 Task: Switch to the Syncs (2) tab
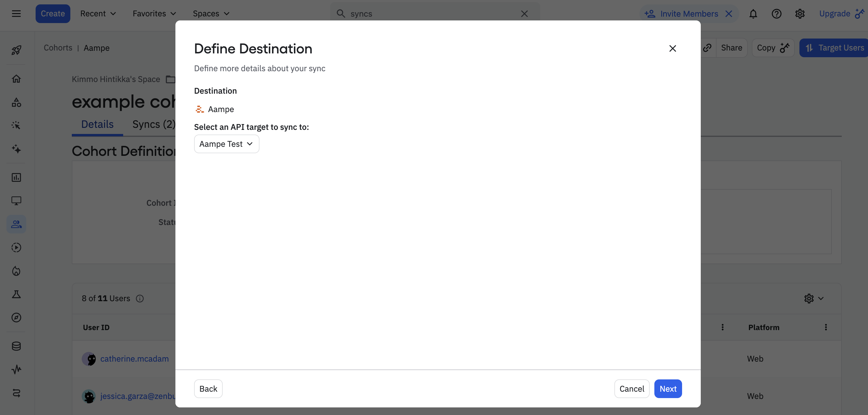pos(154,124)
